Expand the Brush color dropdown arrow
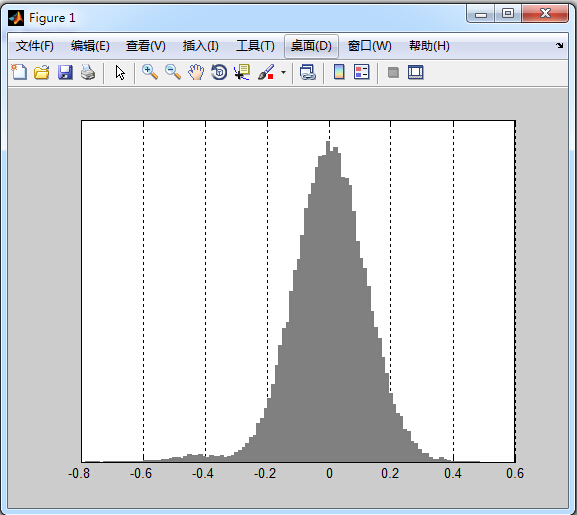 [x=283, y=72]
